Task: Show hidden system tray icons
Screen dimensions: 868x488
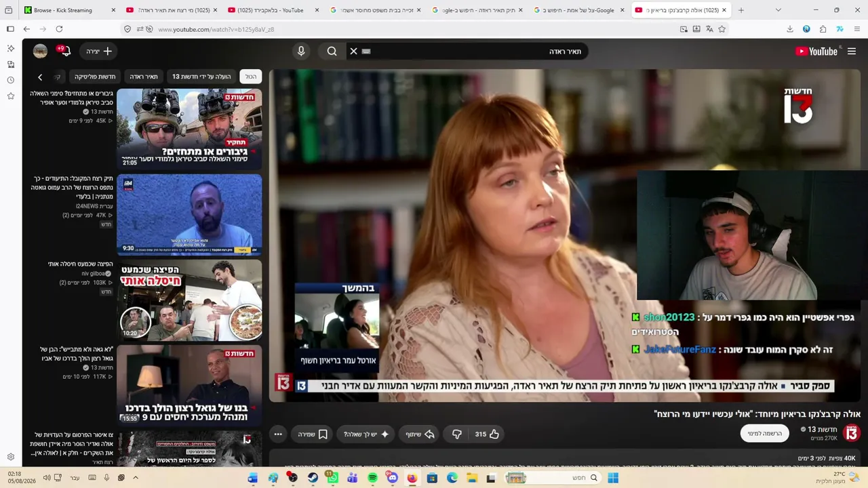Action: coord(136,478)
